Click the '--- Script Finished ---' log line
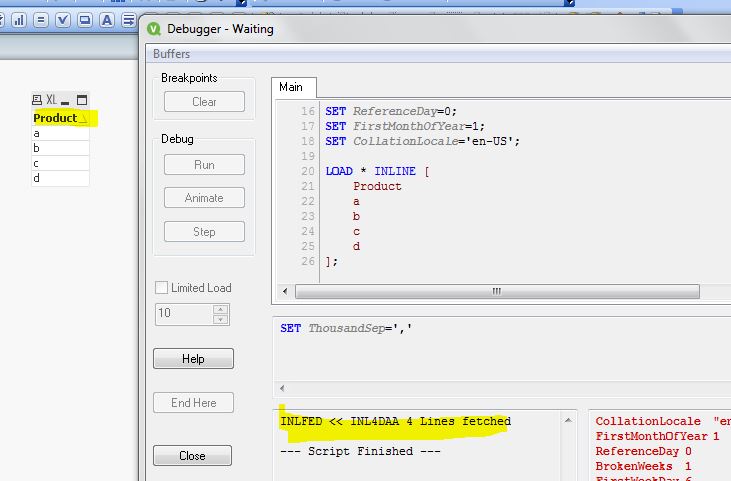This screenshot has width=731, height=481. point(360,451)
